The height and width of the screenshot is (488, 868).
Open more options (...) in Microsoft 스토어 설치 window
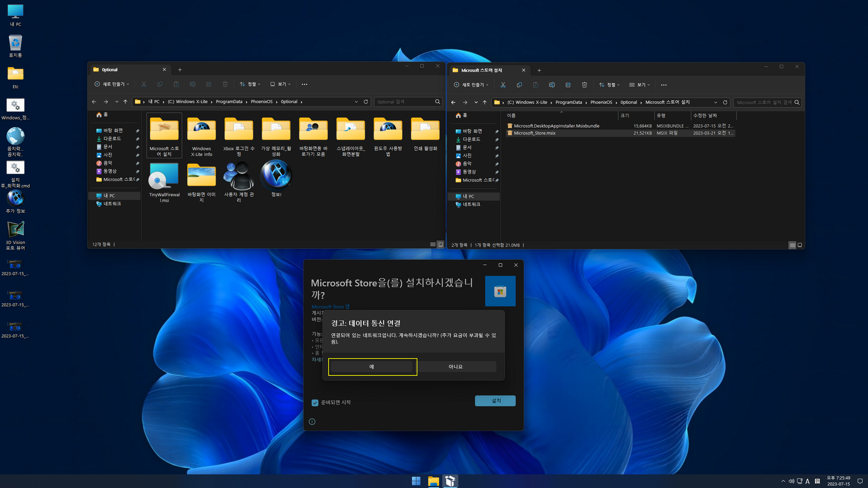[664, 84]
